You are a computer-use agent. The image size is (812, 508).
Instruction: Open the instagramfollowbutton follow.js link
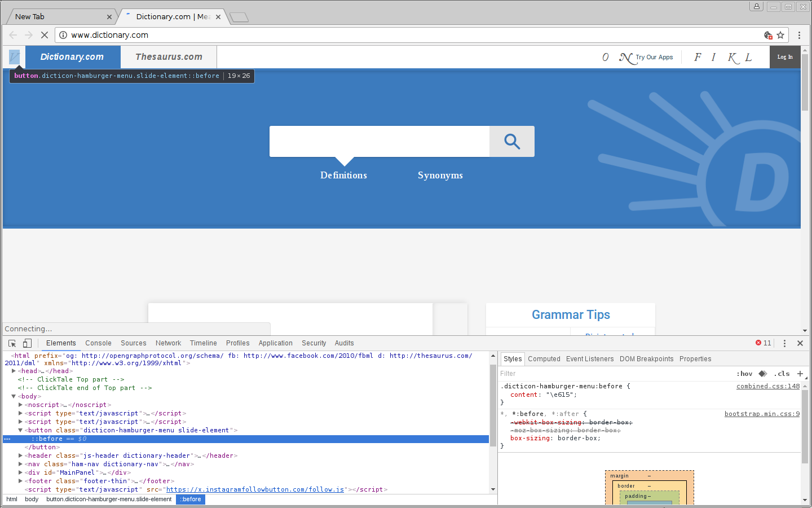[x=255, y=489]
